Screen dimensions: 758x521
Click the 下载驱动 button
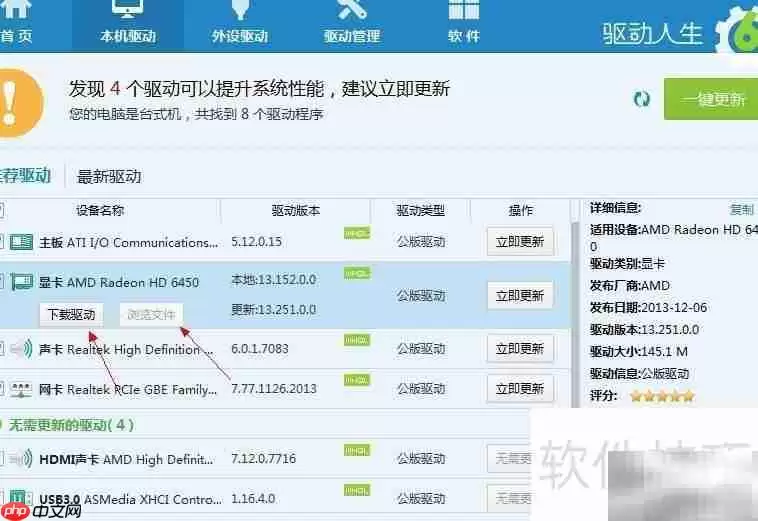click(72, 315)
